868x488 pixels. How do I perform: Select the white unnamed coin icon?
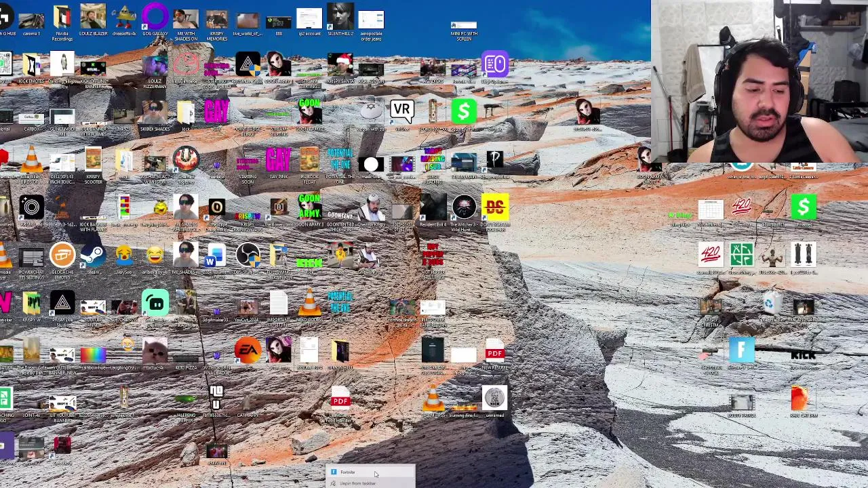494,399
